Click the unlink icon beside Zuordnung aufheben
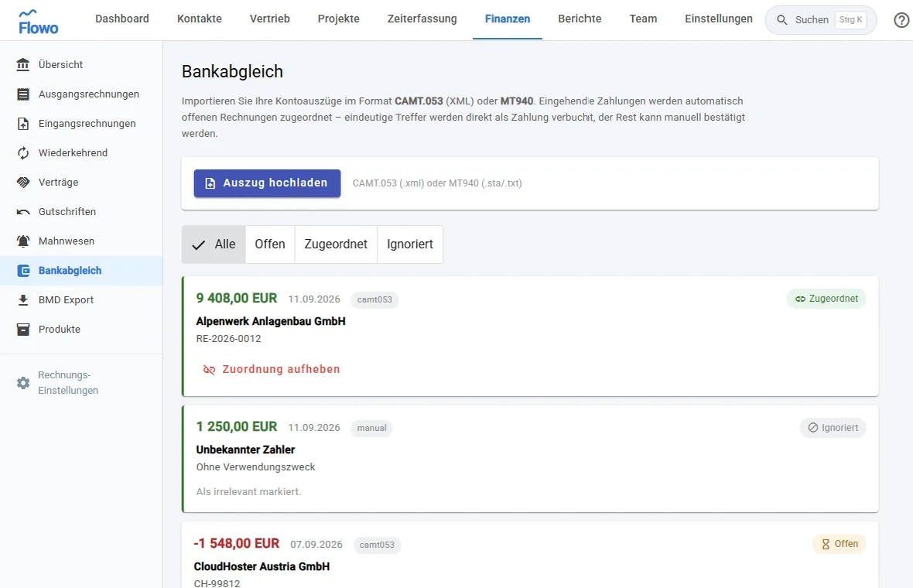913x588 pixels. pos(209,370)
